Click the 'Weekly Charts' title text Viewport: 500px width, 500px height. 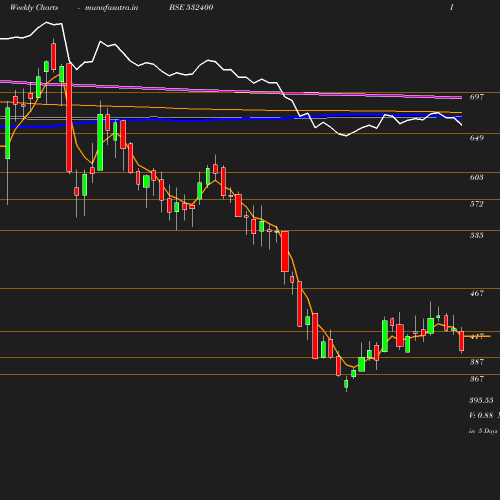[34, 7]
